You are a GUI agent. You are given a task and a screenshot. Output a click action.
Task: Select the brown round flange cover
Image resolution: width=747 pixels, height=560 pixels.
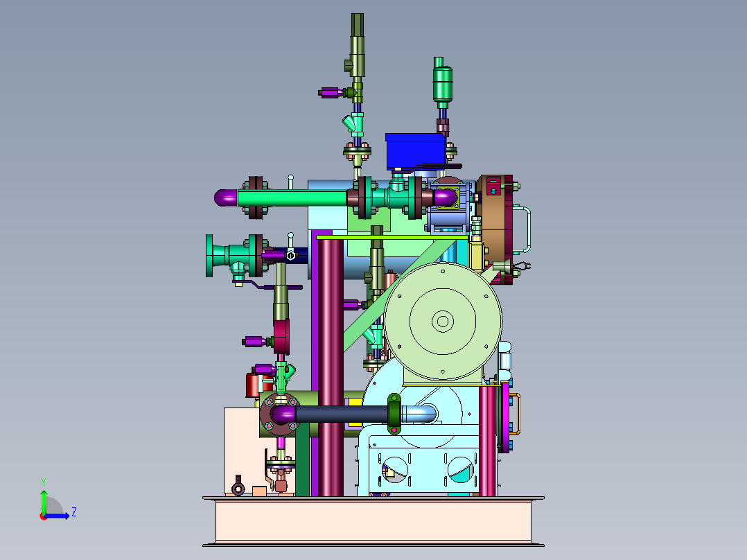pyautogui.click(x=493, y=229)
